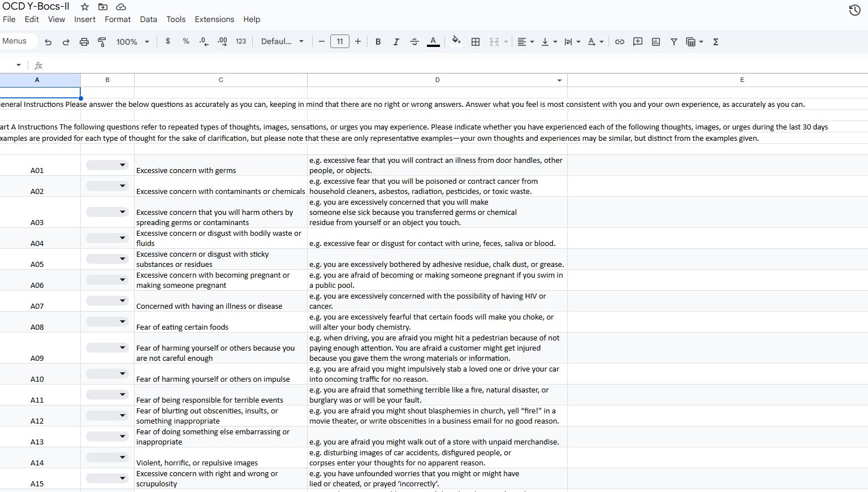Click the Insert chart icon
868x492 pixels.
(x=656, y=42)
